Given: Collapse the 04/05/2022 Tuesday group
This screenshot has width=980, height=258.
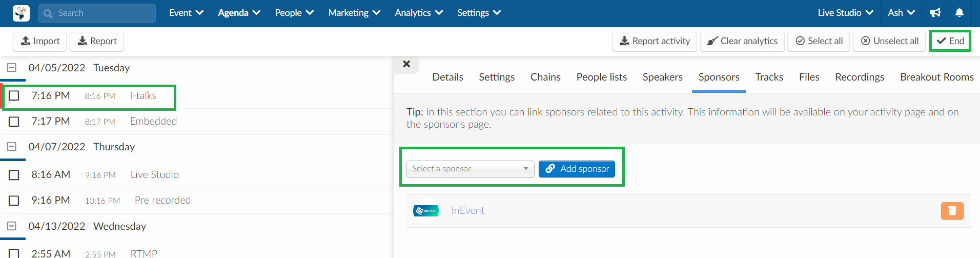Looking at the screenshot, I should pyautogui.click(x=12, y=68).
